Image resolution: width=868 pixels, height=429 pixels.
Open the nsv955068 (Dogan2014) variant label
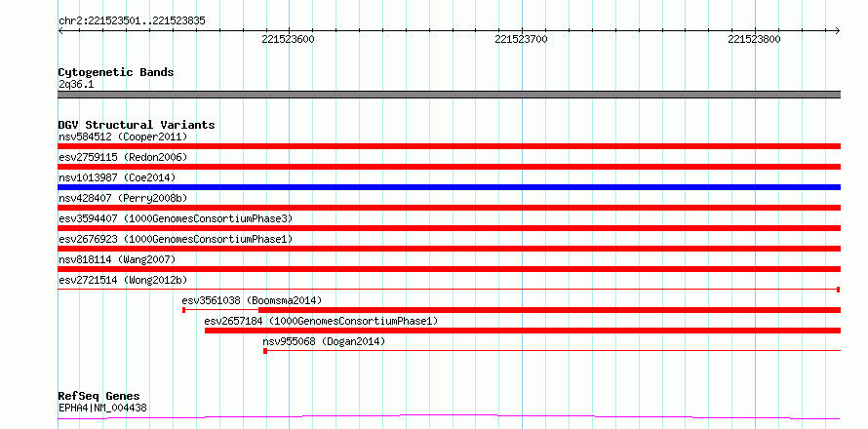(x=324, y=341)
